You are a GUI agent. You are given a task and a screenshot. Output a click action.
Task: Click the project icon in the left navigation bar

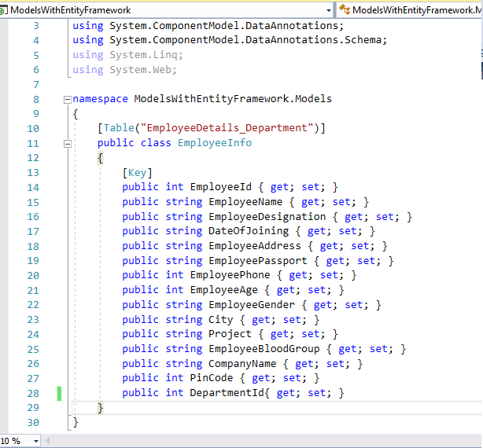pos(5,10)
